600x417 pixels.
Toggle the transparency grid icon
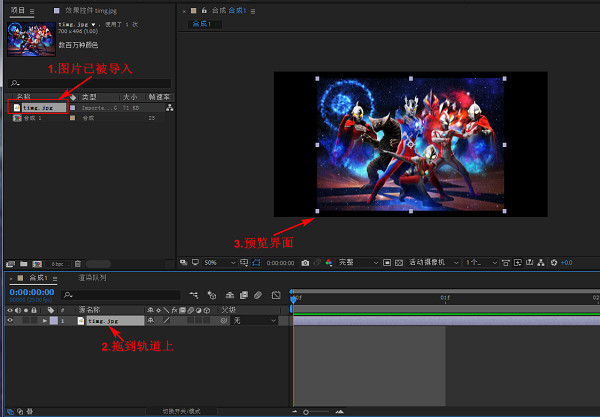click(x=399, y=263)
